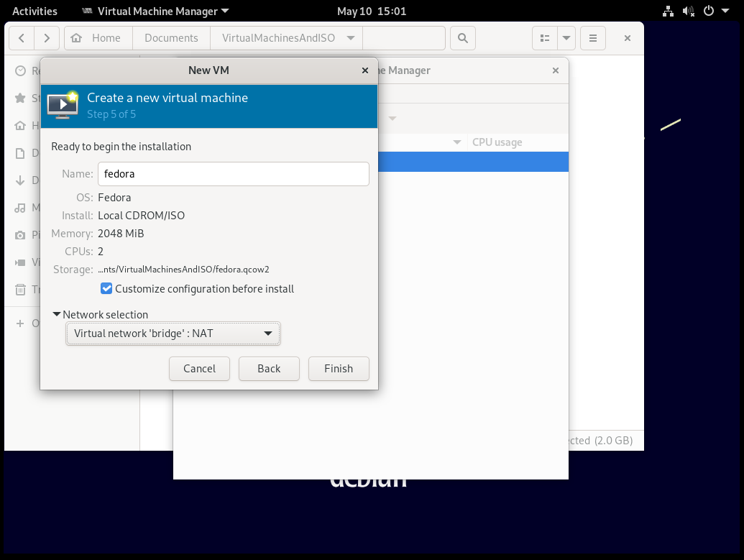Click the Recent clock icon in sidebar
Image resolution: width=744 pixels, height=560 pixels.
tap(20, 70)
